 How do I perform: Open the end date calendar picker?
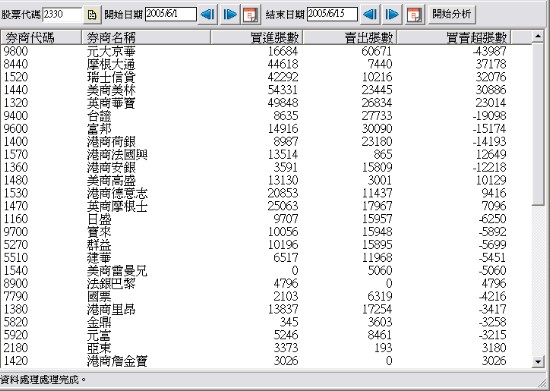pos(415,15)
